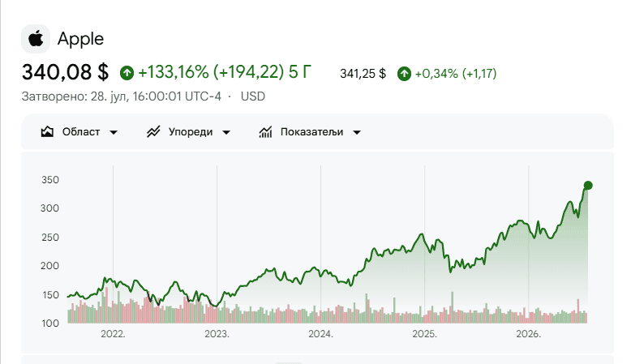Click the 341,25 $ after-hours price

tap(363, 74)
